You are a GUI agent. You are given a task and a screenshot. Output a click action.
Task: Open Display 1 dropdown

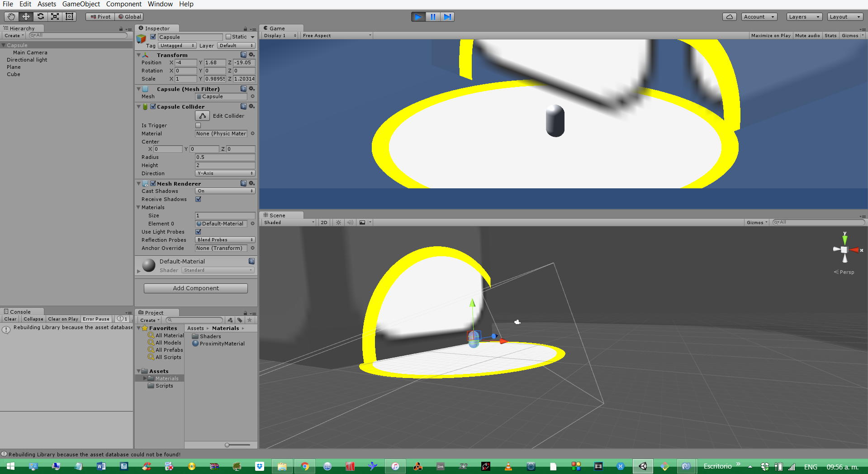(x=280, y=35)
